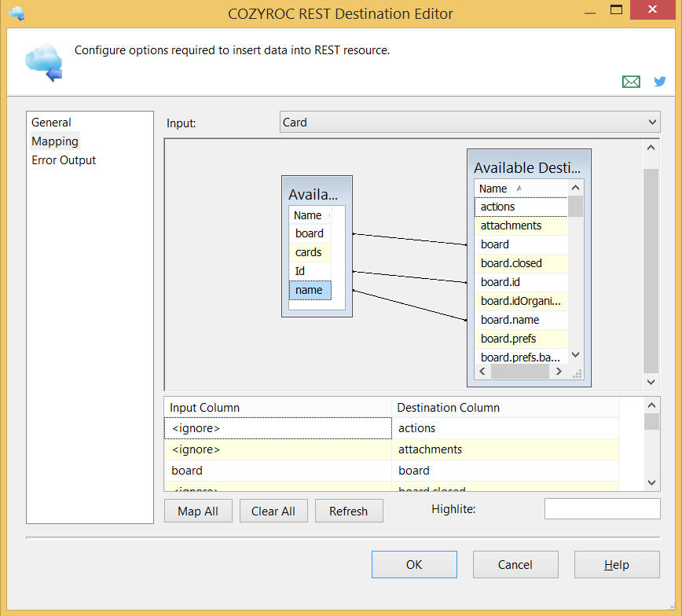Select board.closed in destination columns
This screenshot has width=682, height=616.
point(521,263)
